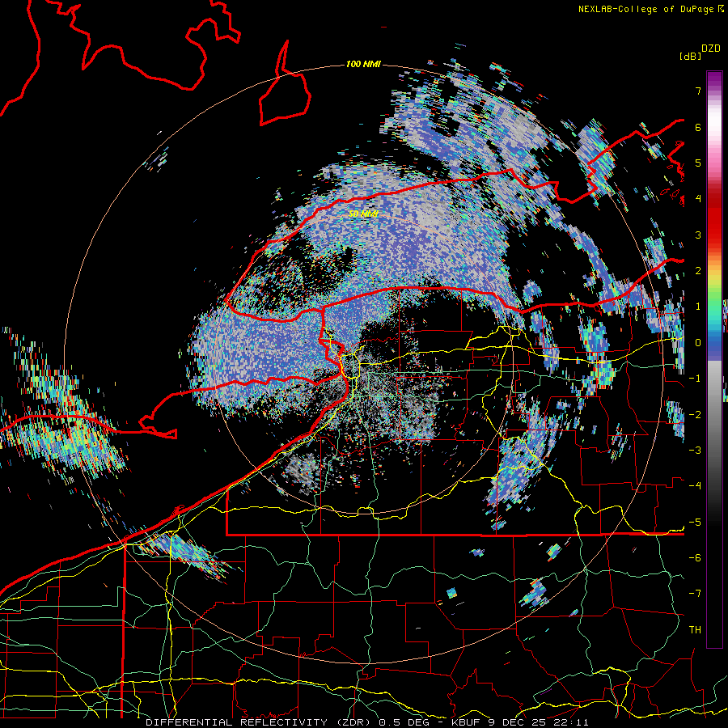Click the color scale value 7
The width and height of the screenshot is (728, 728).
(x=698, y=91)
